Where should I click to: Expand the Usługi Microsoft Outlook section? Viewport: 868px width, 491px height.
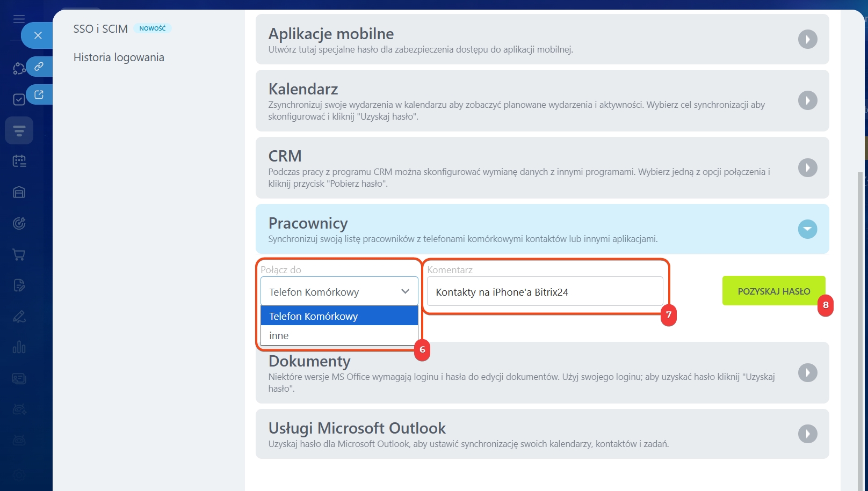pos(807,434)
